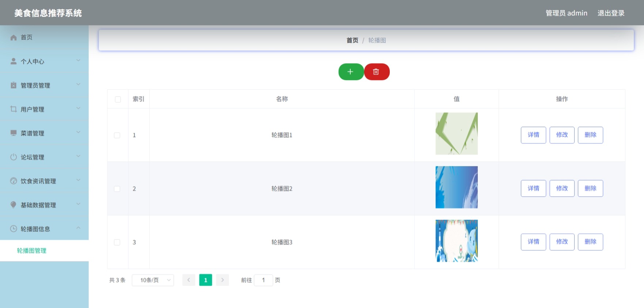The width and height of the screenshot is (644, 308).
Task: Expand the 基础数据管理 menu chevron
Action: point(78,204)
